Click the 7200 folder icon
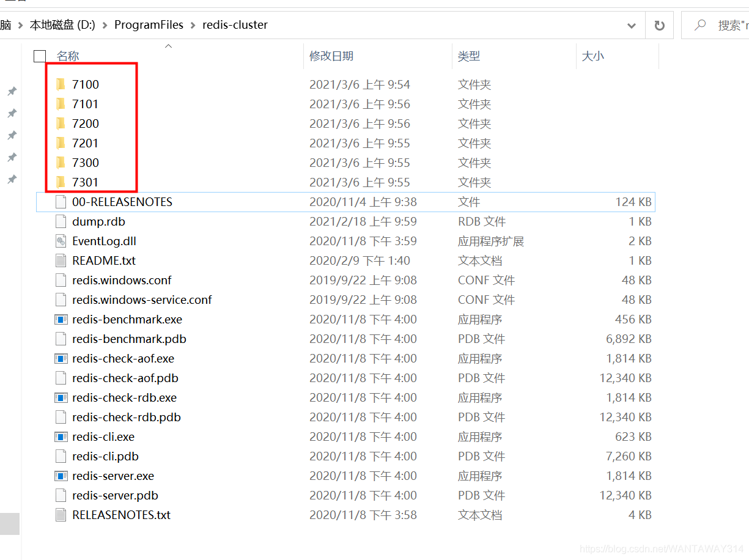The image size is (749, 560). (x=61, y=123)
